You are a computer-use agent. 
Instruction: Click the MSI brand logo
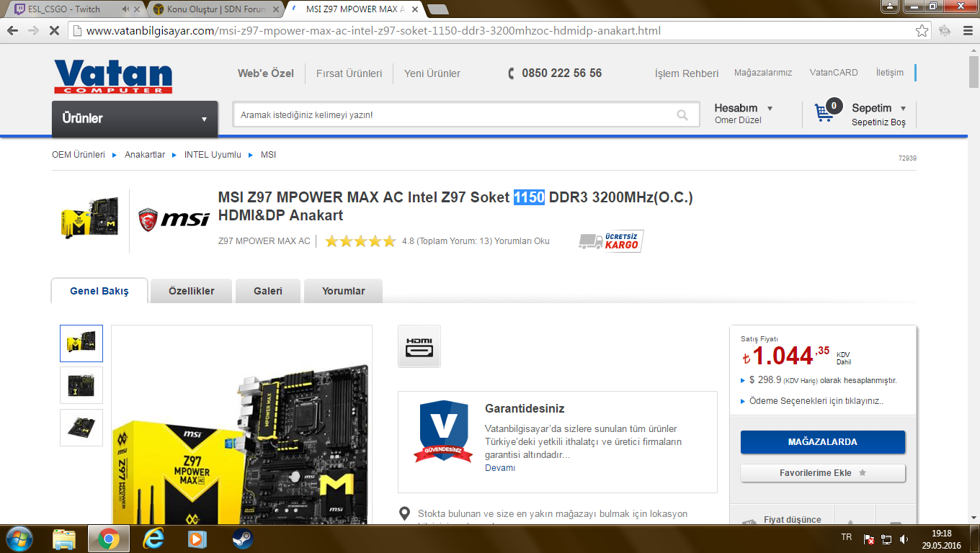pyautogui.click(x=174, y=220)
